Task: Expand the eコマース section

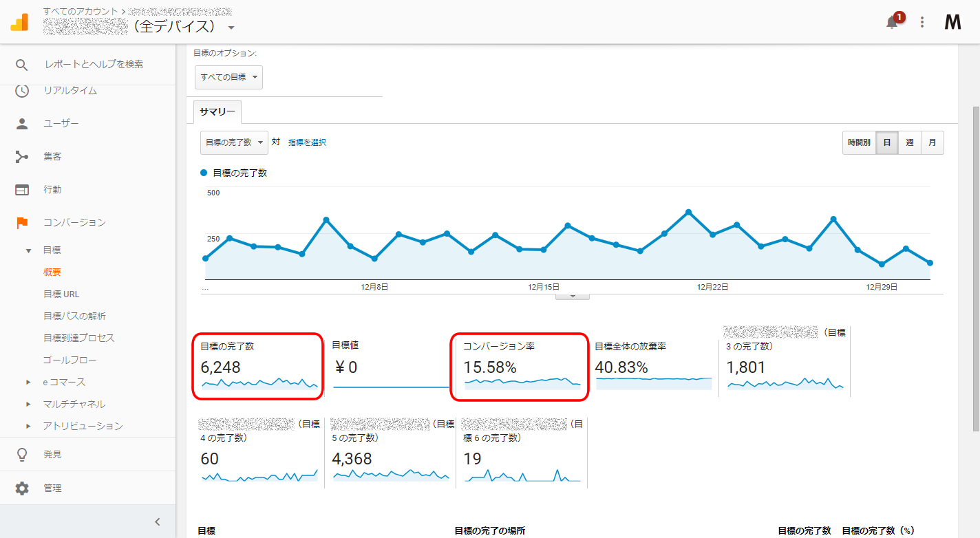Action: pyautogui.click(x=28, y=382)
